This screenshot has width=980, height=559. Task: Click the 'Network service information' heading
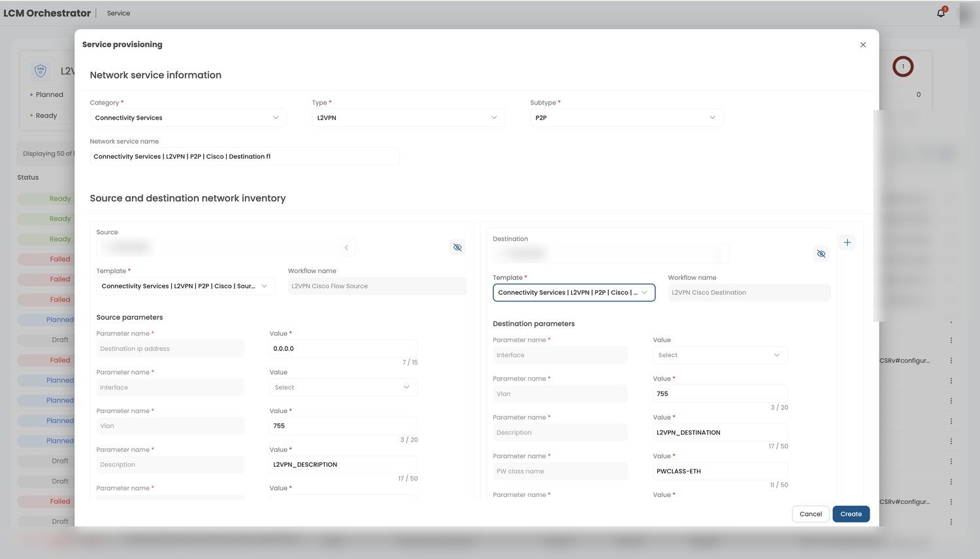pos(155,75)
